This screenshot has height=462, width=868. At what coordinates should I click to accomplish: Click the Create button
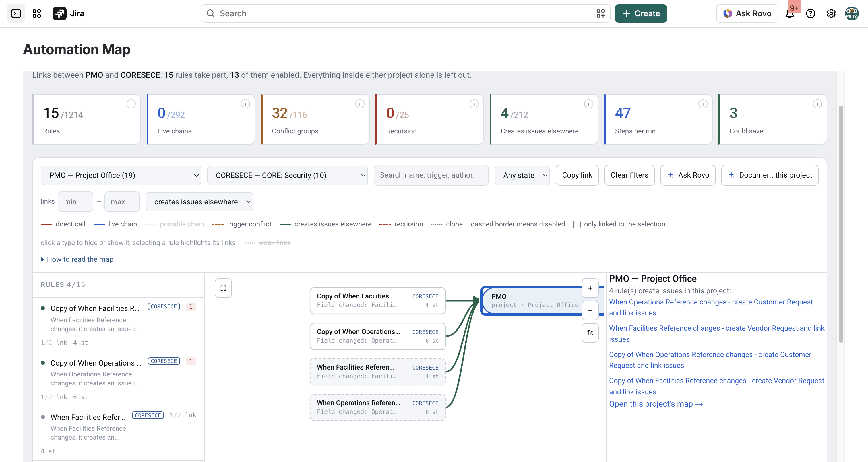[641, 13]
